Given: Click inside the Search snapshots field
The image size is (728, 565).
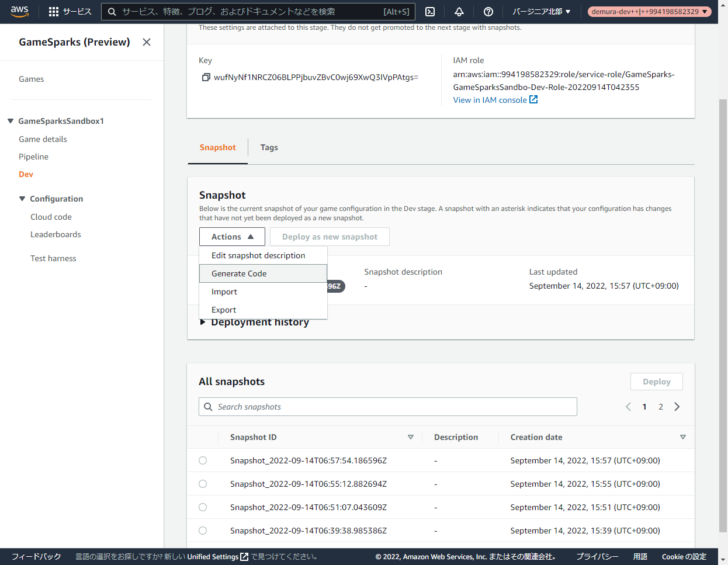Looking at the screenshot, I should [x=387, y=406].
